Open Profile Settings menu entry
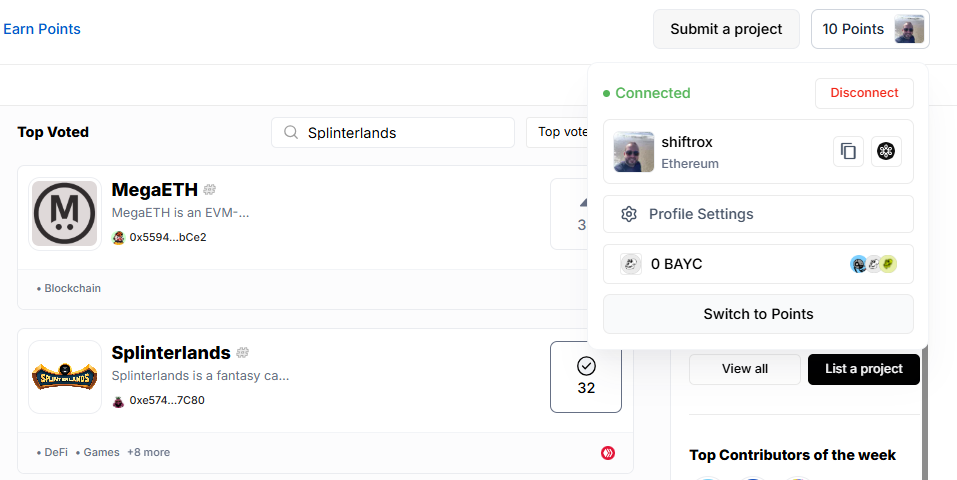Screen dimensions: 957x480 (x=758, y=214)
